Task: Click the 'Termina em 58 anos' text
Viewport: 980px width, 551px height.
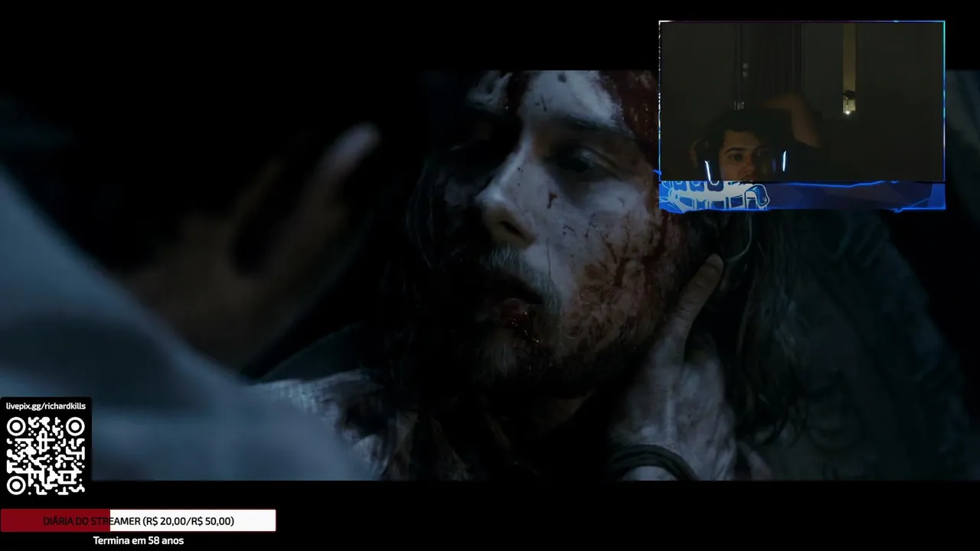Action: point(139,540)
